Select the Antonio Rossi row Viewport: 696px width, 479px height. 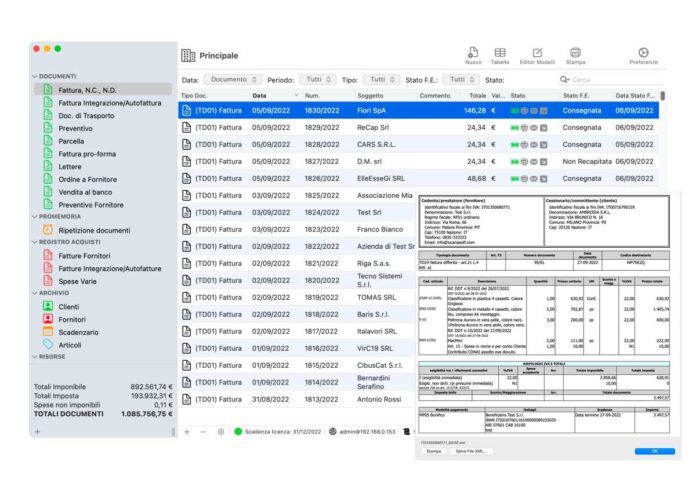click(x=297, y=400)
